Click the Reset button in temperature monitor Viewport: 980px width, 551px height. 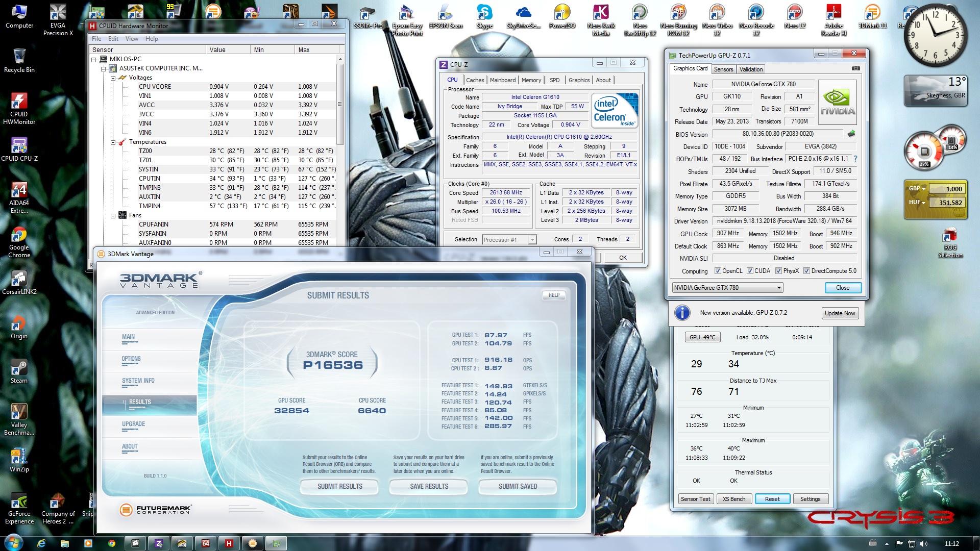pos(772,499)
